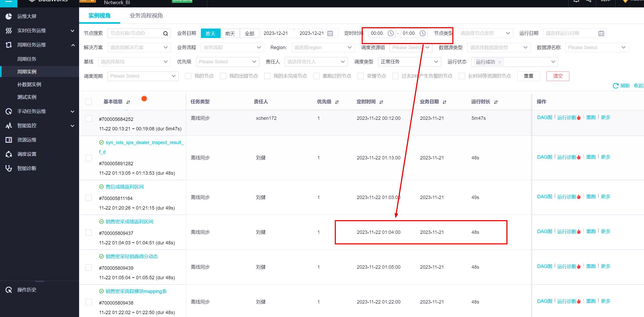Toggle the hamburger menu at top left

coord(9,1)
